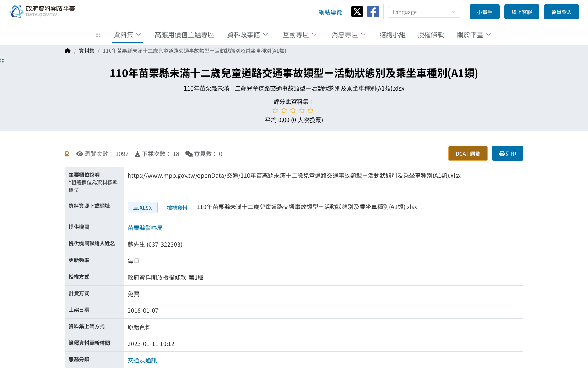Click the eye view-count icon

coord(80,154)
